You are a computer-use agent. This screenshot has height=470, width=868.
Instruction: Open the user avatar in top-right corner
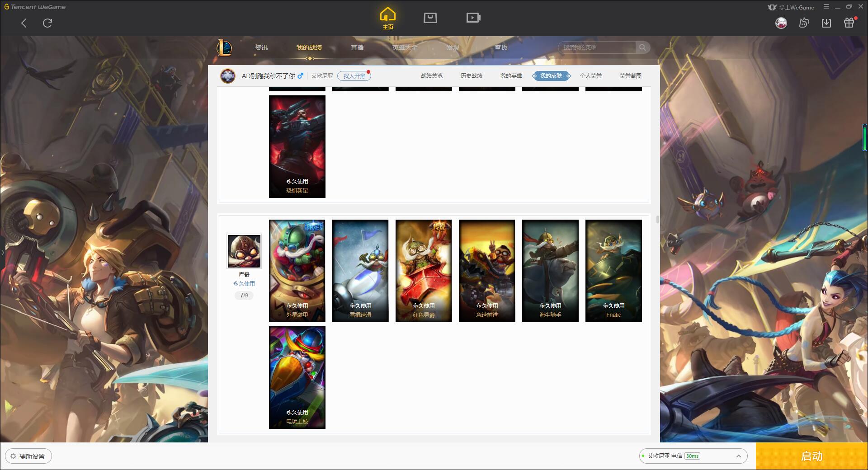[x=781, y=23]
